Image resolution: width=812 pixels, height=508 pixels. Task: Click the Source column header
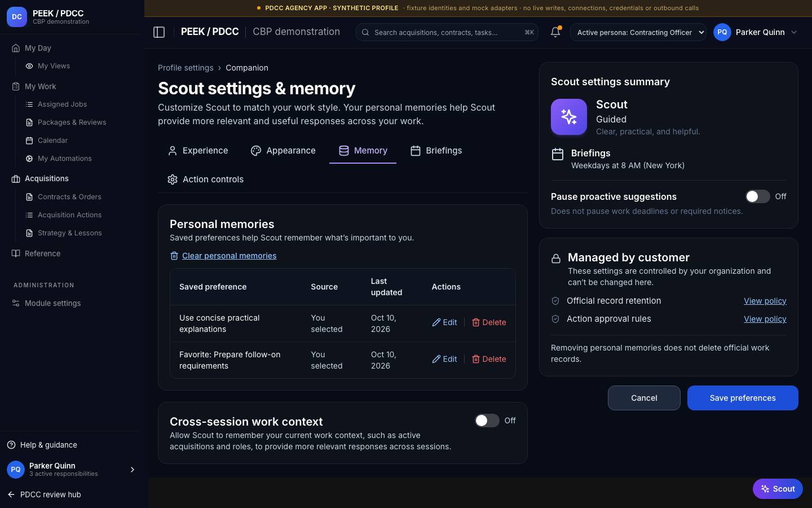point(324,287)
